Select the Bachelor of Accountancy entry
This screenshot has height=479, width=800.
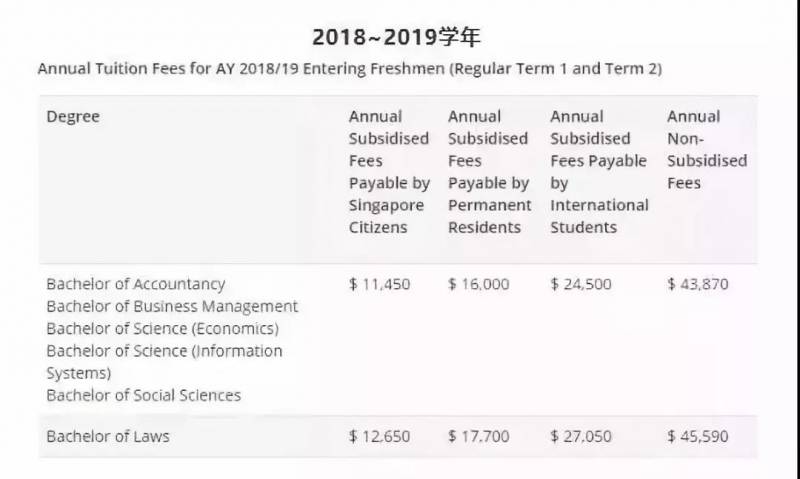[136, 284]
